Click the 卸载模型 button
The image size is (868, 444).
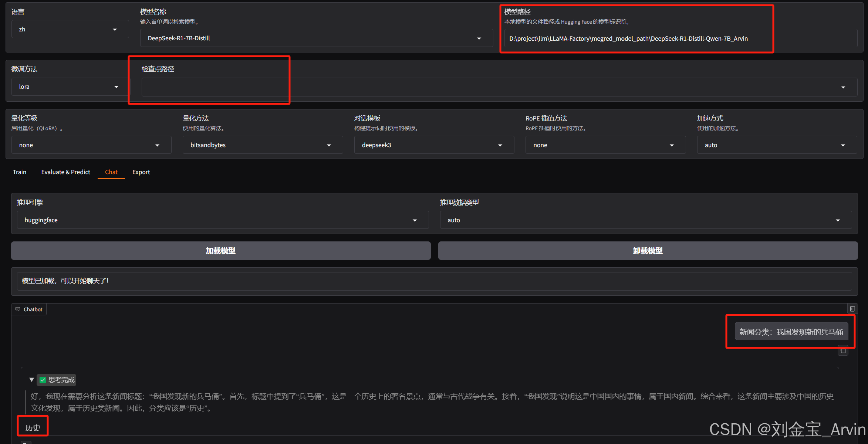(x=648, y=251)
